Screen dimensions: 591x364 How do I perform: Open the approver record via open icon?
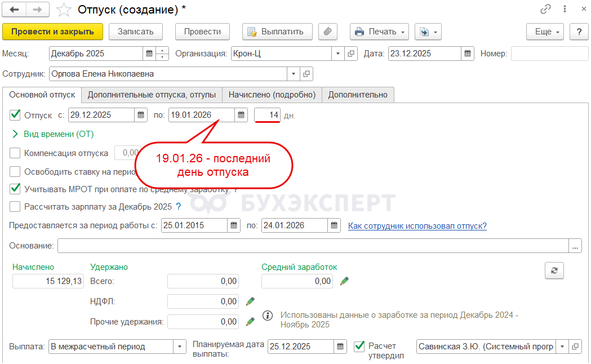(575, 347)
